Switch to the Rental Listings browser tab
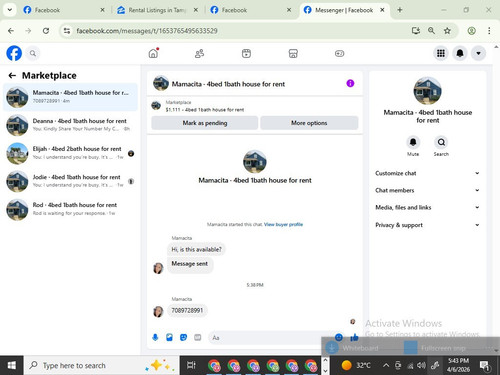Screen dimensions: 500x375 tap(157, 10)
